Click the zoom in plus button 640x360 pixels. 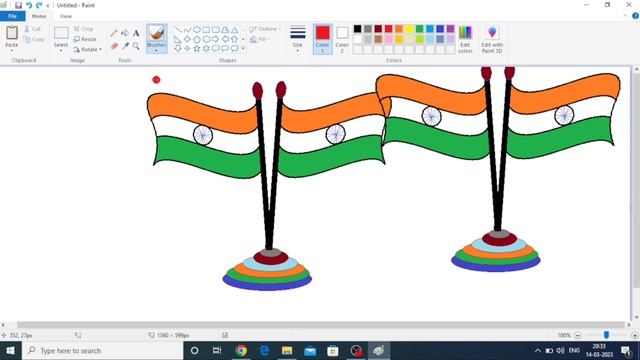pyautogui.click(x=635, y=335)
